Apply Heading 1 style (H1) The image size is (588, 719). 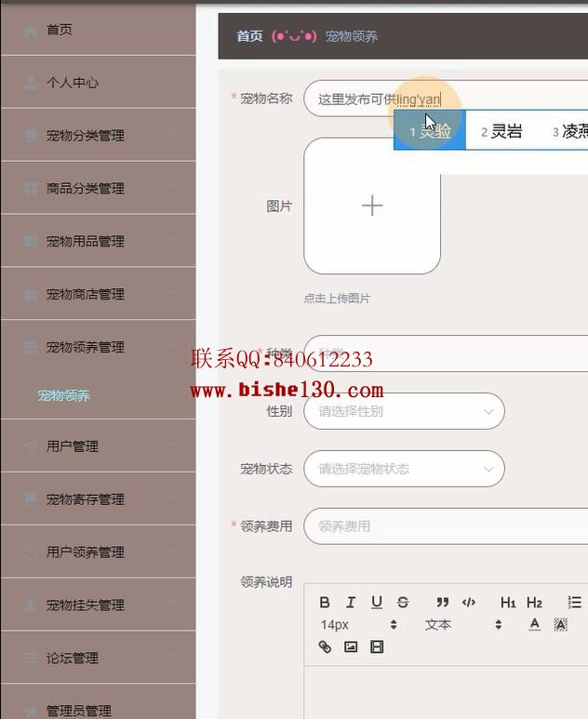508,602
